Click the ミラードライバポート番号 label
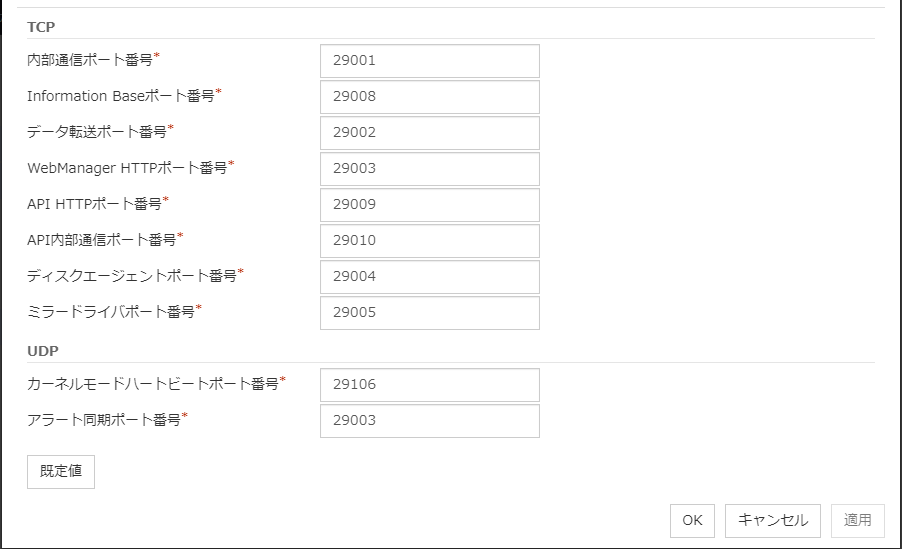Image resolution: width=902 pixels, height=549 pixels. tap(110, 312)
